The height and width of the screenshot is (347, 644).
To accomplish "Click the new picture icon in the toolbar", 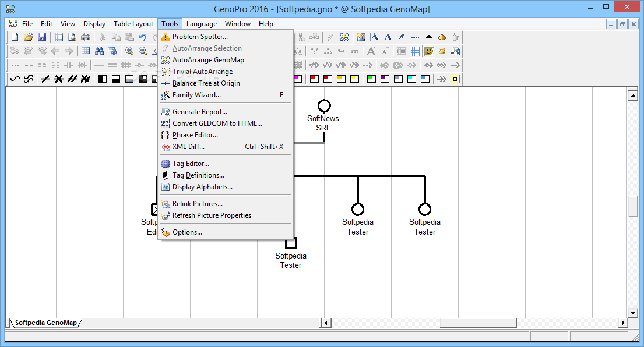I will (361, 37).
